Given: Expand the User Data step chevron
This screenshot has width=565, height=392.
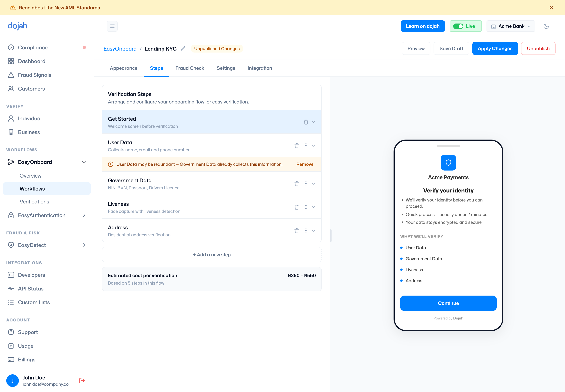Looking at the screenshot, I should coord(313,145).
